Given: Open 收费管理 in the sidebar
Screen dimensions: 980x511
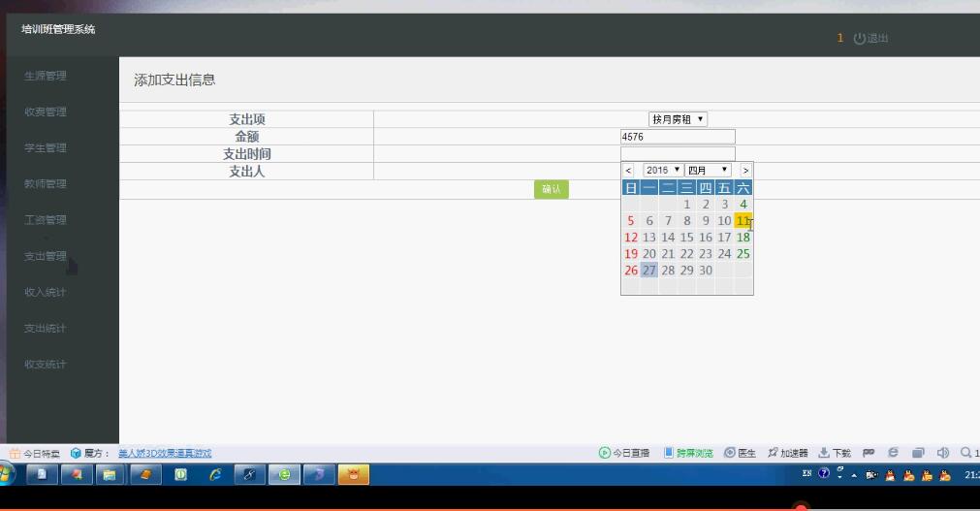Looking at the screenshot, I should 45,112.
